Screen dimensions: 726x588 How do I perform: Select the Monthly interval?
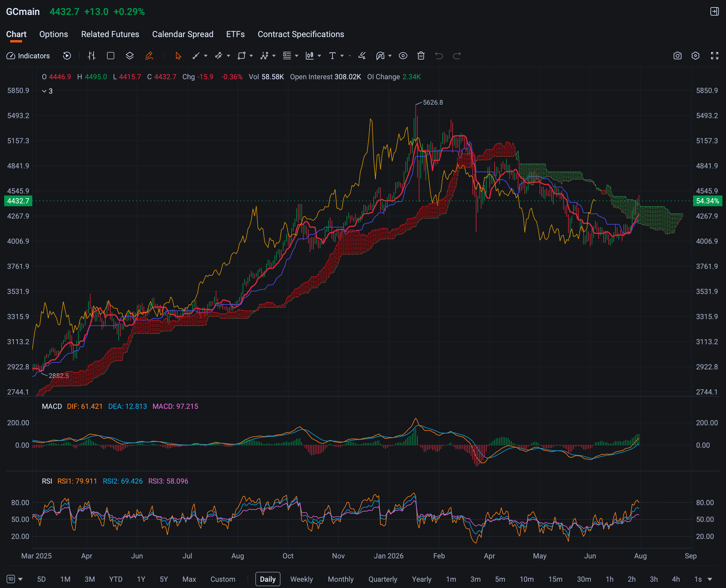point(341,579)
